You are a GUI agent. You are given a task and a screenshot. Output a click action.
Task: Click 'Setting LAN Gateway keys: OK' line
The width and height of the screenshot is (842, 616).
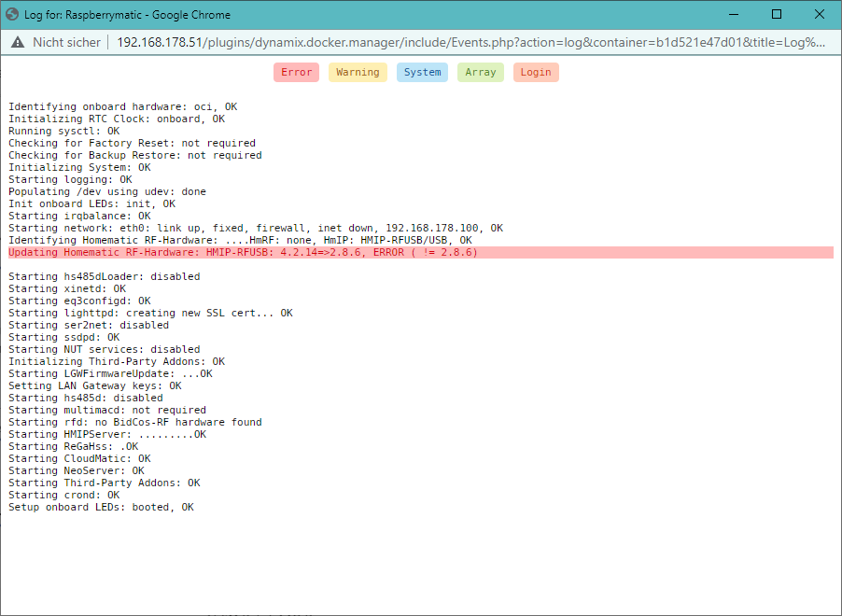coord(95,386)
